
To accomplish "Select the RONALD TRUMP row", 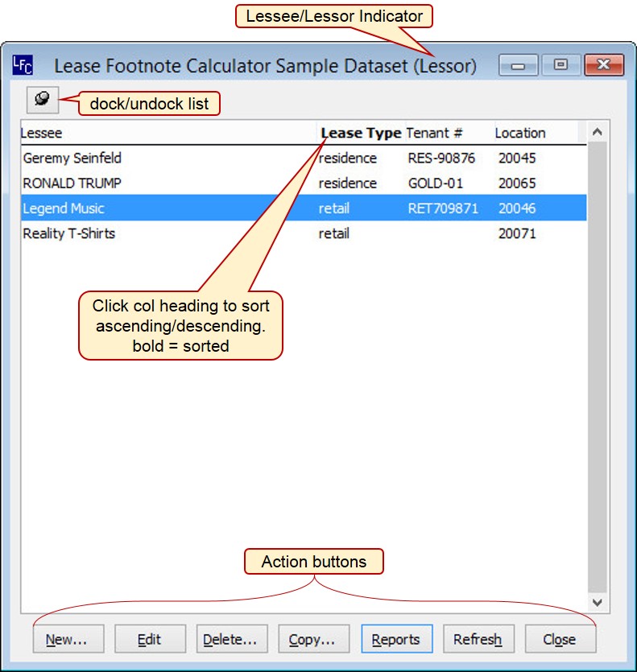I will point(304,183).
